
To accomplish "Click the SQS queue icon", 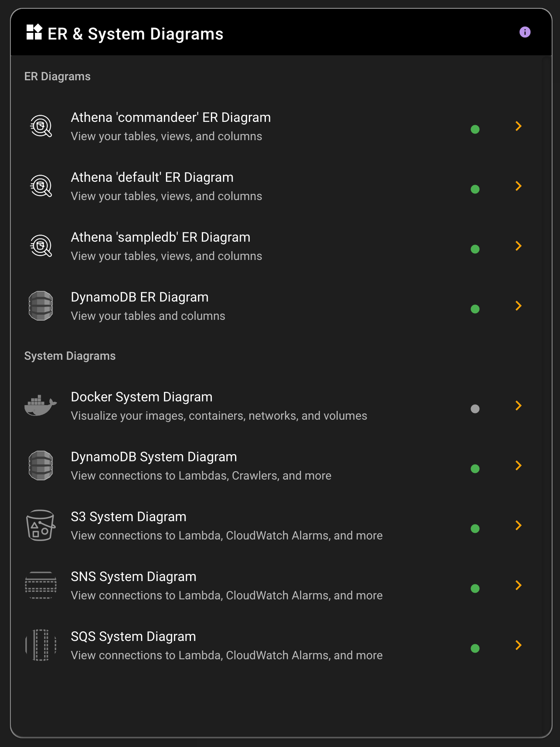I will pyautogui.click(x=41, y=645).
